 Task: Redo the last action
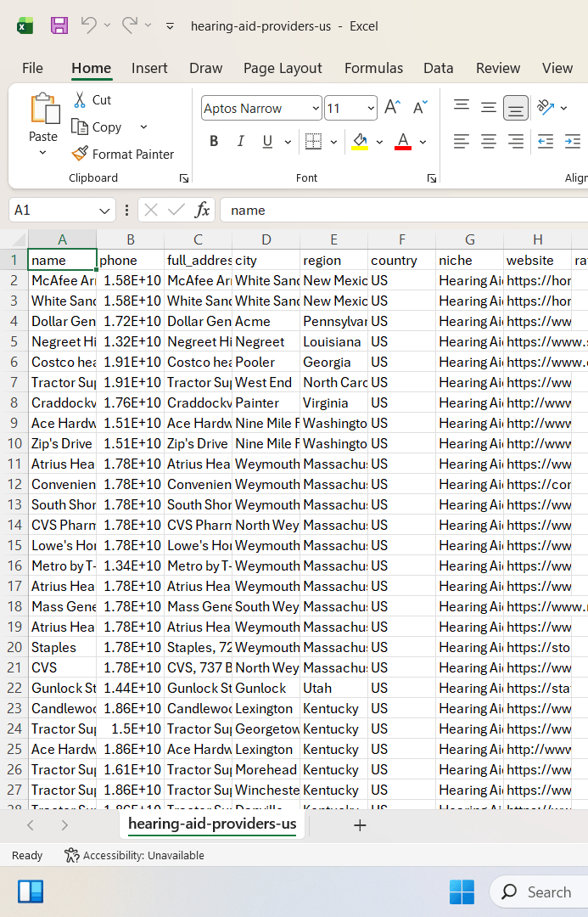(130, 25)
